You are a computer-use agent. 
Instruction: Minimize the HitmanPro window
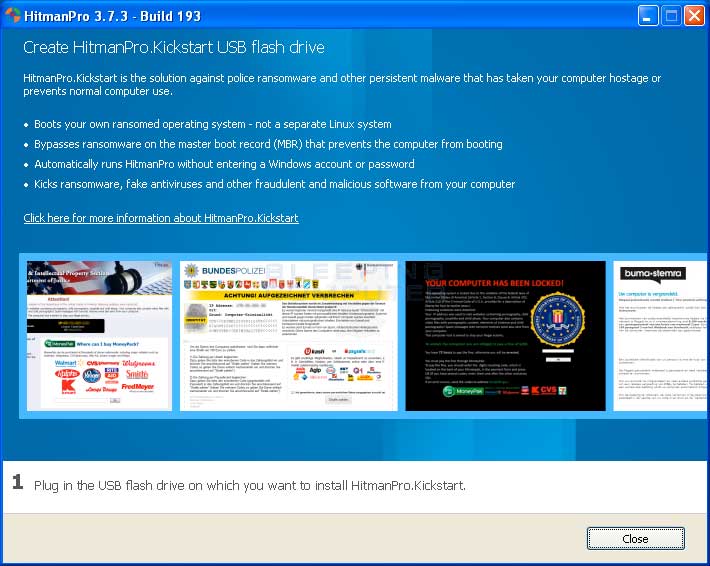(649, 16)
